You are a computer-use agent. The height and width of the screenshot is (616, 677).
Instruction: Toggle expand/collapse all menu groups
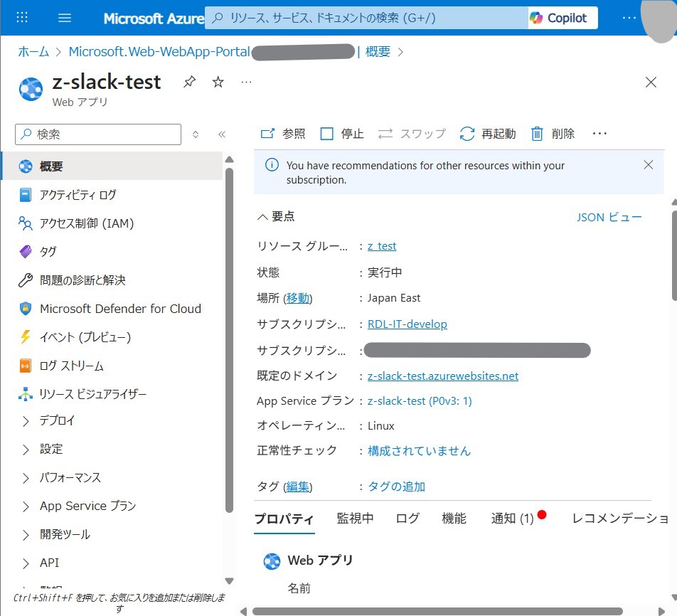click(x=196, y=134)
